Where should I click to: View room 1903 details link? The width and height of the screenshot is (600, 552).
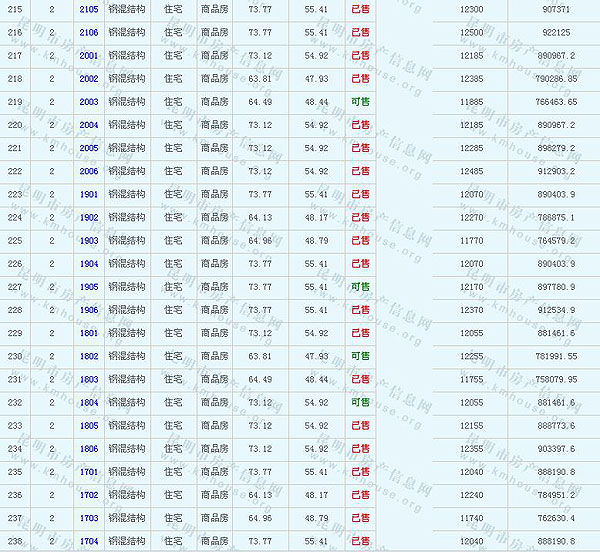pyautogui.click(x=88, y=241)
